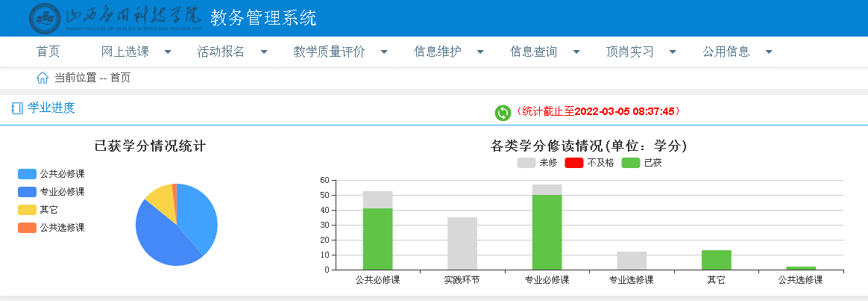Open the 教学质量评价 menu
The width and height of the screenshot is (868, 301).
[x=330, y=52]
